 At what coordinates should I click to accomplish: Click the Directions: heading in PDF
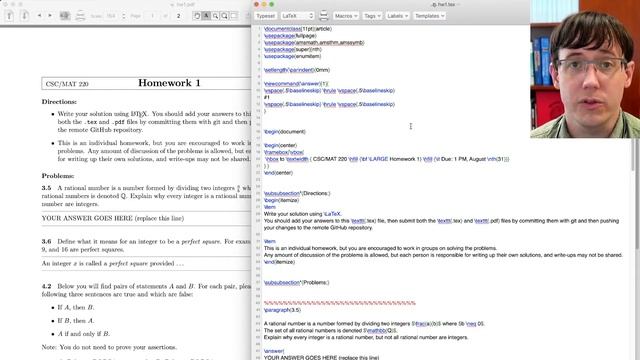click(59, 102)
